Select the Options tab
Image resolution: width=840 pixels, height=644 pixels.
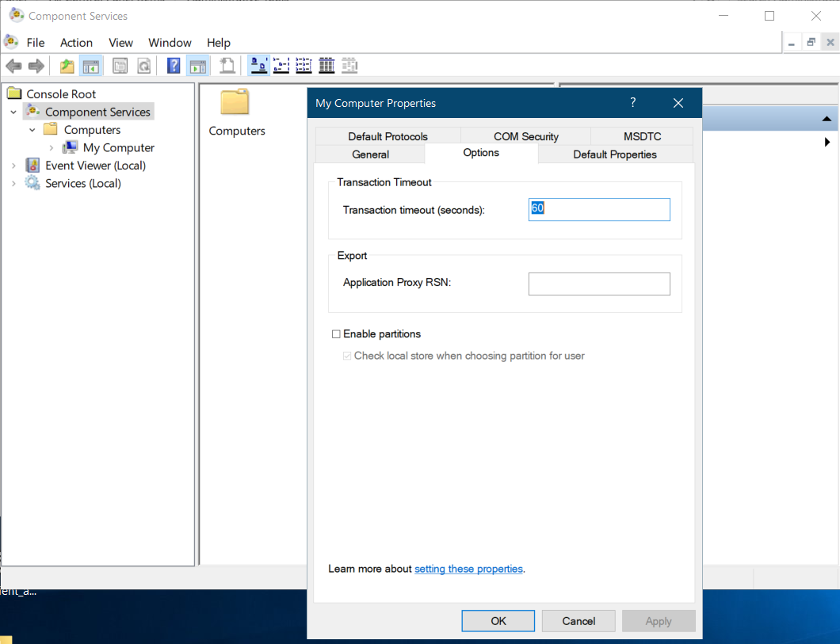[481, 153]
